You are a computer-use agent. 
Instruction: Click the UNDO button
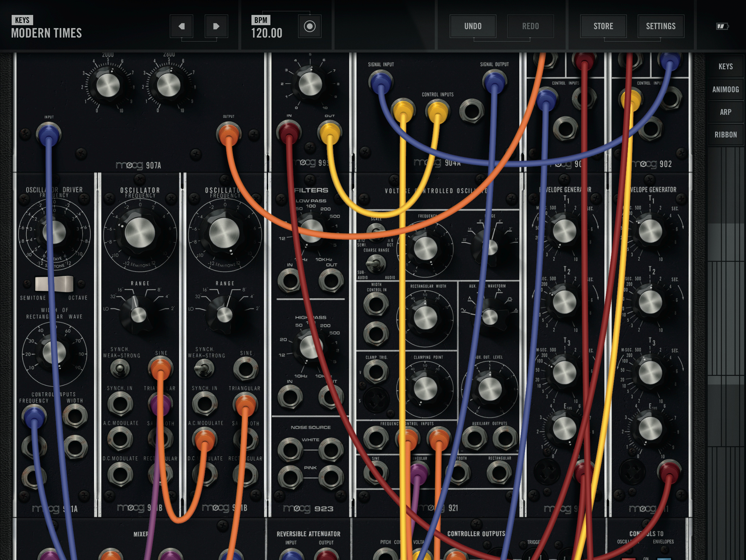click(x=473, y=26)
